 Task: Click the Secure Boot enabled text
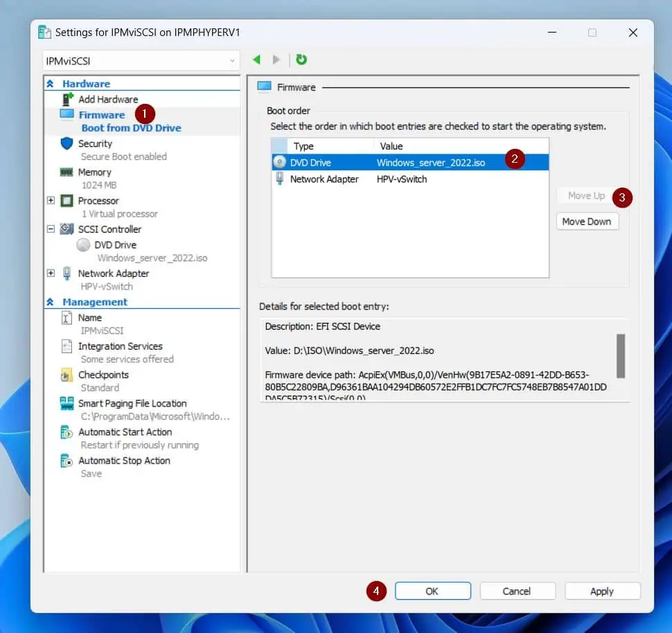pyautogui.click(x=123, y=157)
